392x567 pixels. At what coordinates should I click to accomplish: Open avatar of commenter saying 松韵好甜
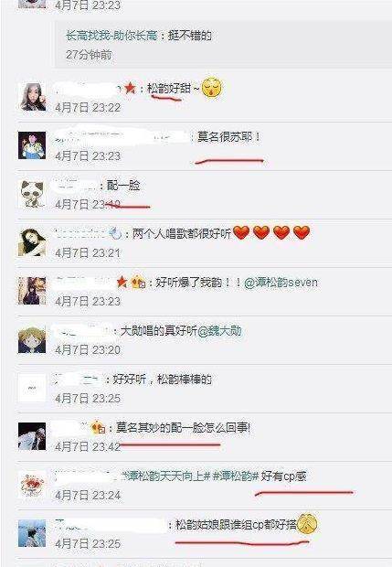[x=32, y=97]
